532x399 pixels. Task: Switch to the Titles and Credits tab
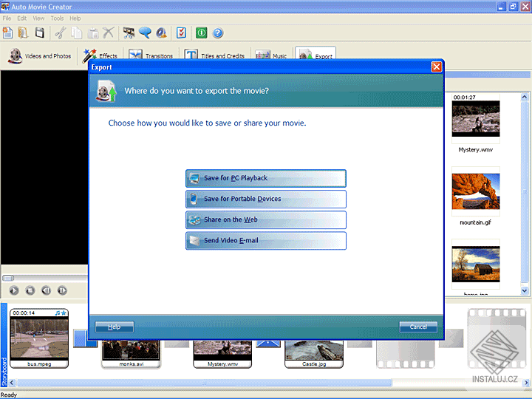click(214, 55)
